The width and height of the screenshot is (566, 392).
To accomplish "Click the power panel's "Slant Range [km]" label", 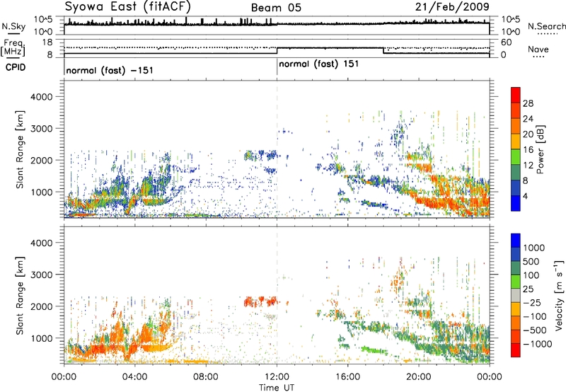I will 20,149.
